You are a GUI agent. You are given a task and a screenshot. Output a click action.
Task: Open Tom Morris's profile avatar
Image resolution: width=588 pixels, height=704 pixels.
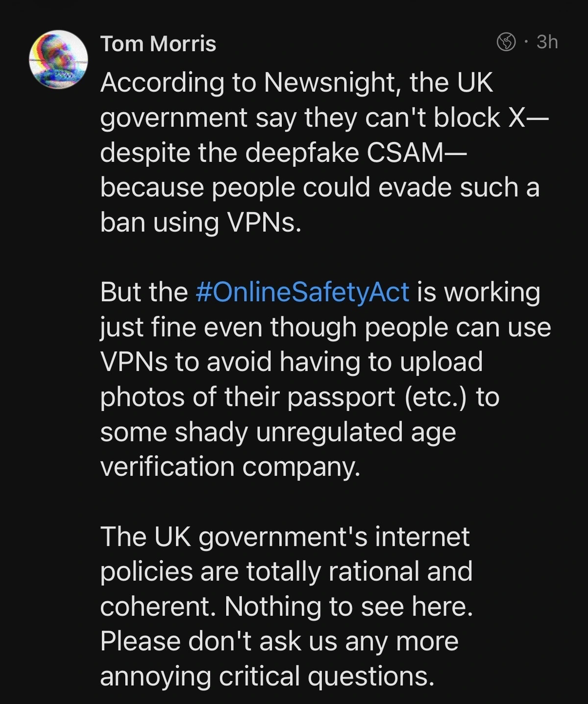(58, 60)
